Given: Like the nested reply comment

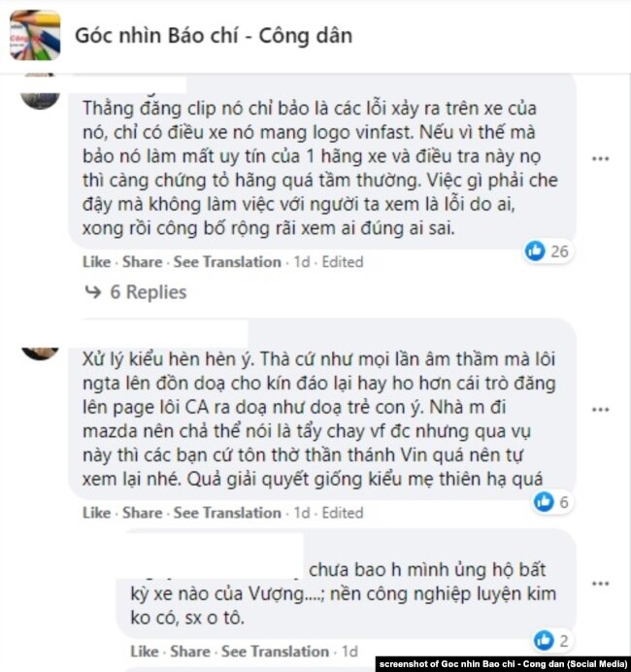Looking at the screenshot, I should click(145, 652).
